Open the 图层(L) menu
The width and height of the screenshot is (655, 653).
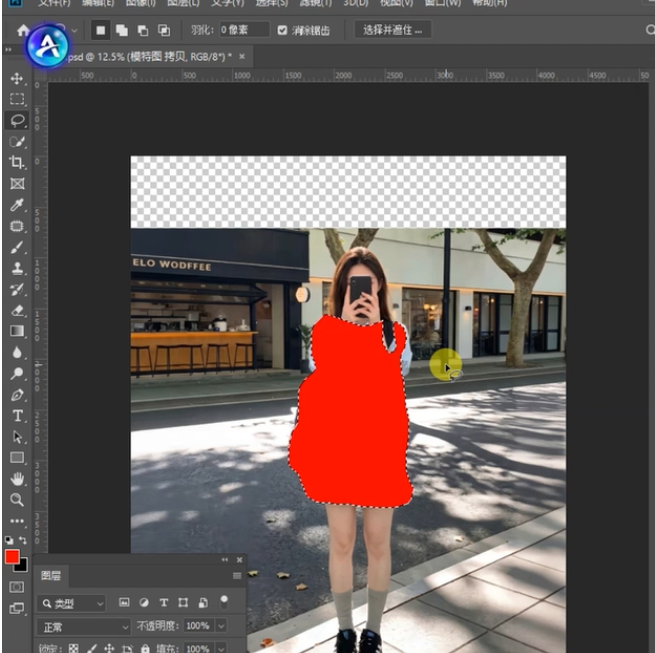pyautogui.click(x=183, y=3)
